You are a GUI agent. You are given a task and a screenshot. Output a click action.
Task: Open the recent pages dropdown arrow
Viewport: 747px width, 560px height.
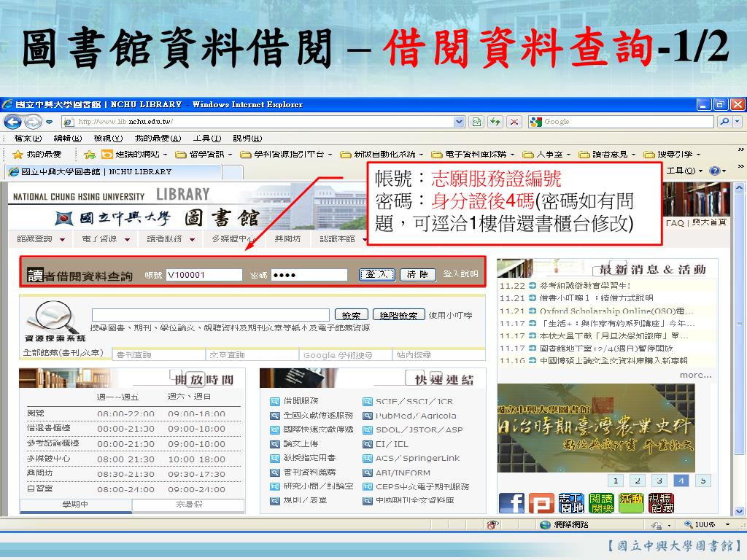pyautogui.click(x=49, y=122)
